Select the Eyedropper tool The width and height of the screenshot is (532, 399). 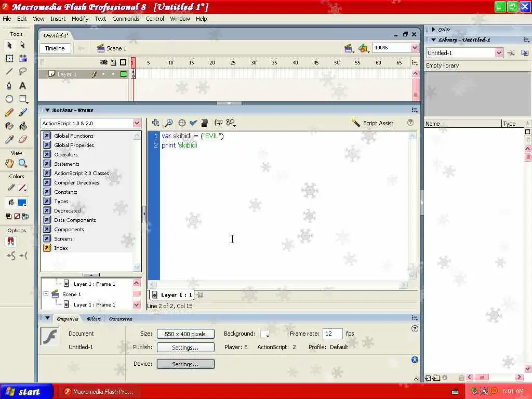9,139
